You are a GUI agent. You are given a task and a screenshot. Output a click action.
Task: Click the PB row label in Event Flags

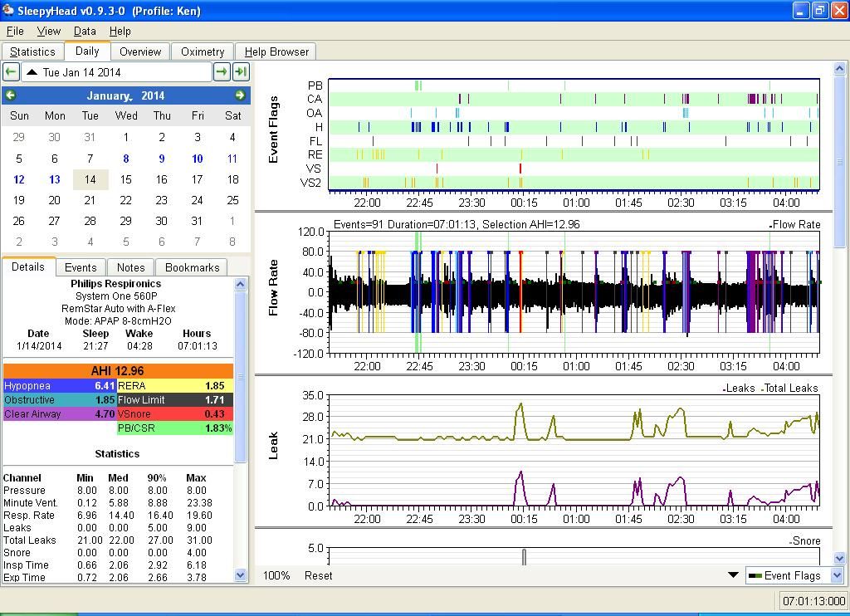315,86
